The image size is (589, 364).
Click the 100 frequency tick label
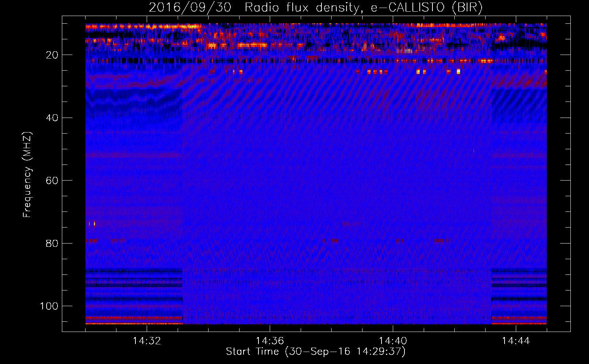[x=49, y=306]
